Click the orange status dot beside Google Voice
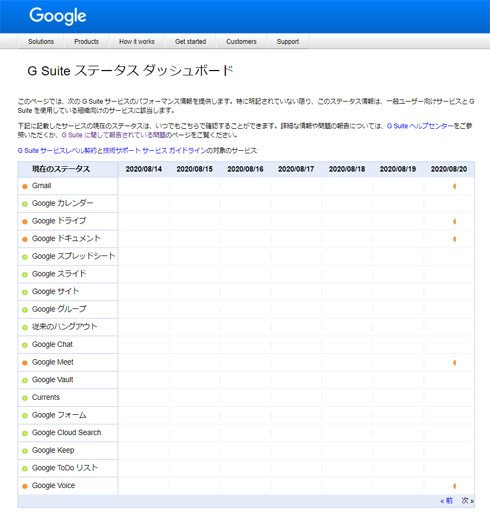490x519 pixels. (x=25, y=486)
